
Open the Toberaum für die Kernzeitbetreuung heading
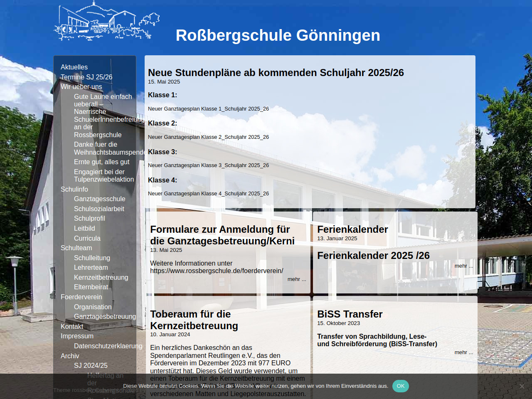[194, 320]
